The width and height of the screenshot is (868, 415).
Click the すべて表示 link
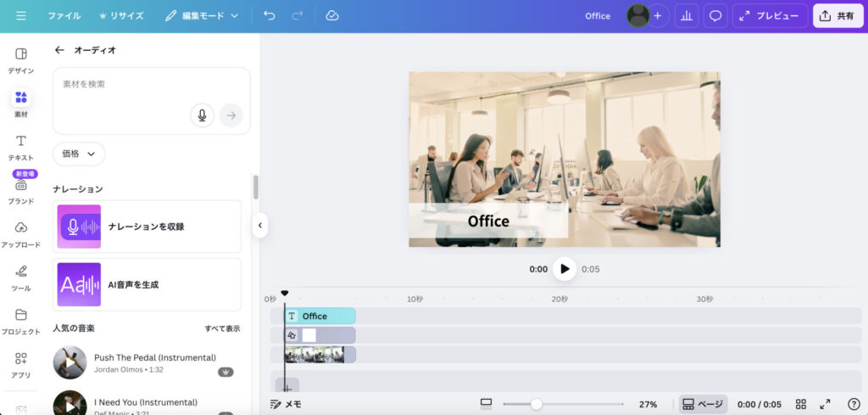point(222,328)
